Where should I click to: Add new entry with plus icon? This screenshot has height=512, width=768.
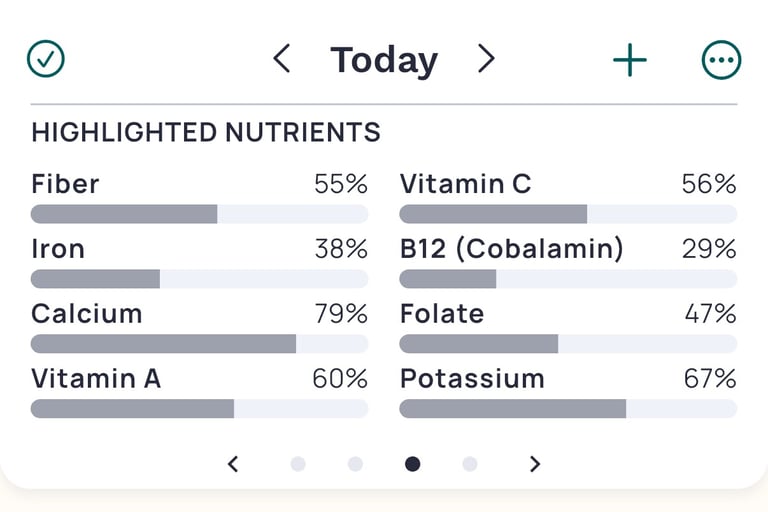click(x=630, y=60)
